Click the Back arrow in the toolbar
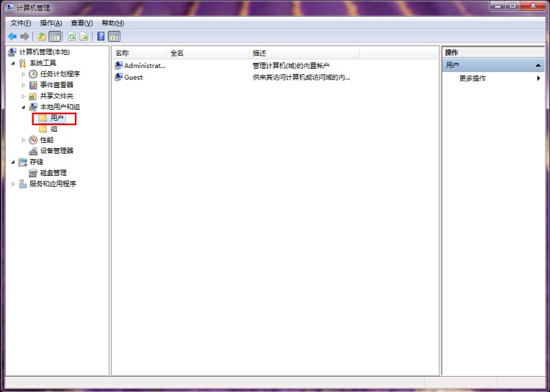This screenshot has height=392, width=550. (x=12, y=36)
